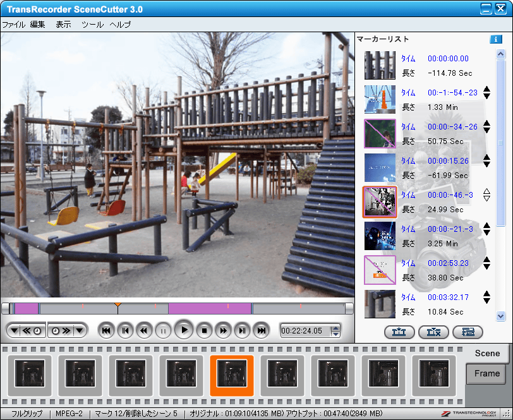Fast forward the video
Viewport: 513px width, 420px height.
[x=223, y=331]
